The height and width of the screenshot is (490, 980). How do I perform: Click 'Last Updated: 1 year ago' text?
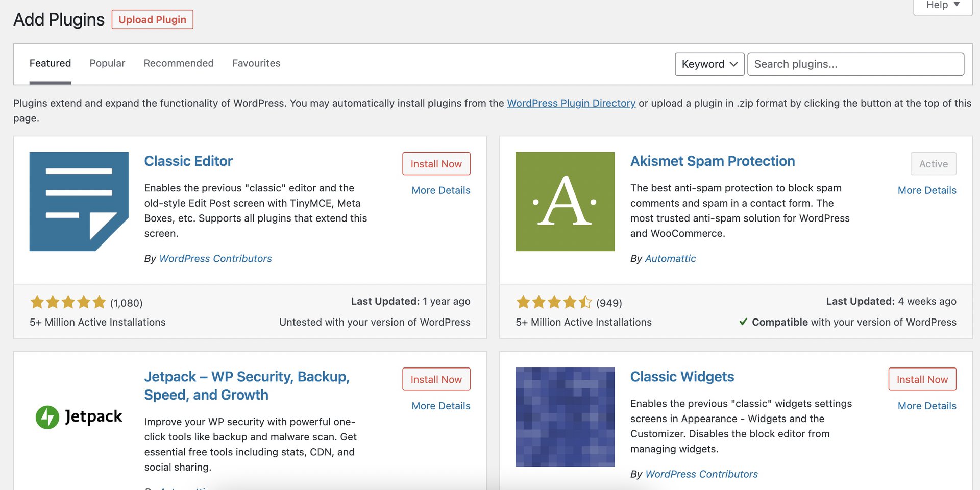(x=410, y=301)
